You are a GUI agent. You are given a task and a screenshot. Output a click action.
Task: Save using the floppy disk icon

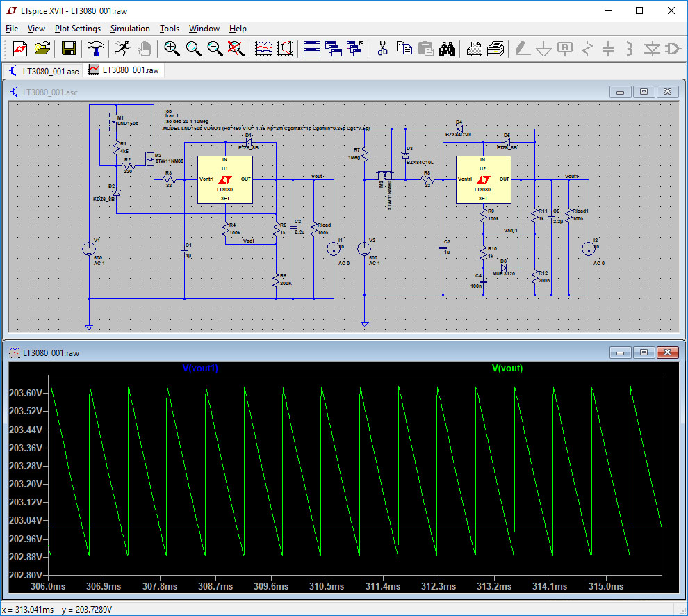pyautogui.click(x=68, y=48)
